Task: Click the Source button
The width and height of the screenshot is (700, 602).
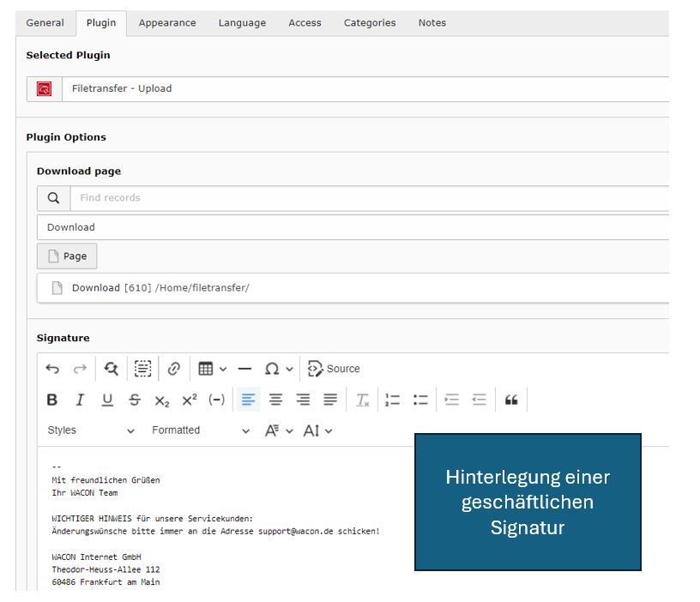Action: tap(334, 369)
